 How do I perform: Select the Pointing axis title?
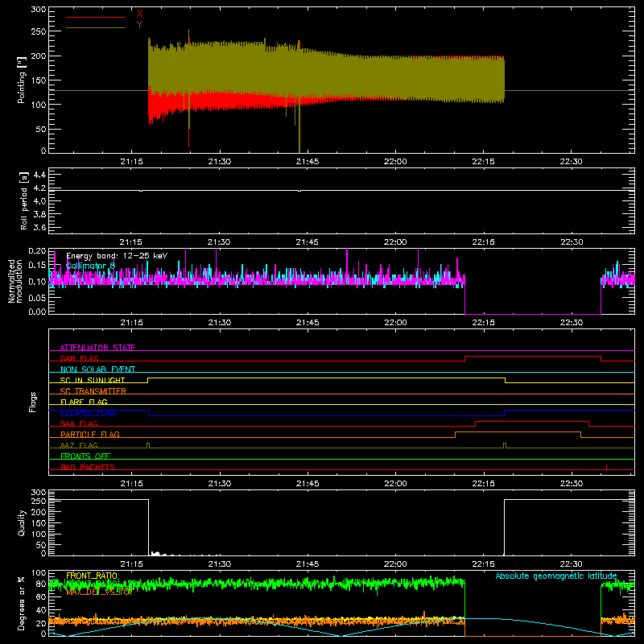[x=22, y=80]
